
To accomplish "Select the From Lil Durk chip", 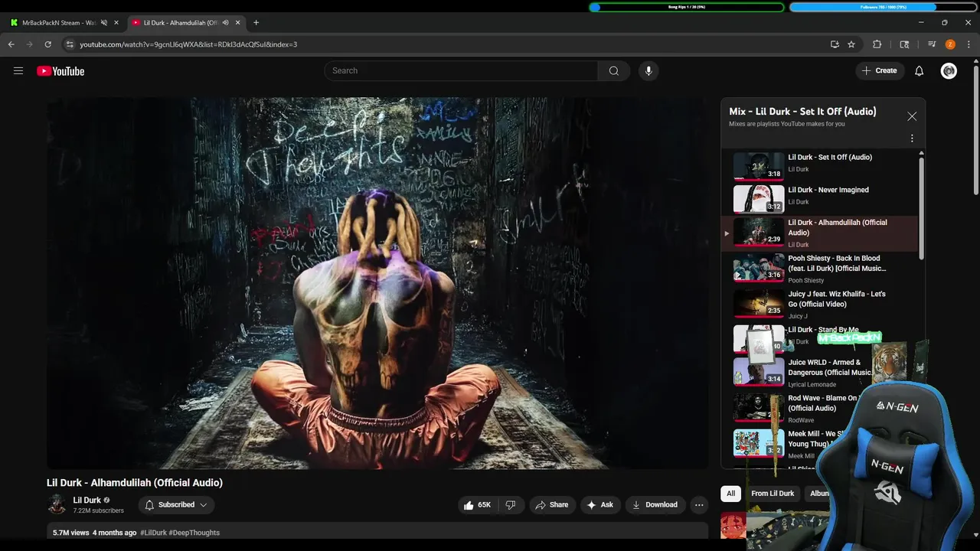I will click(x=773, y=494).
